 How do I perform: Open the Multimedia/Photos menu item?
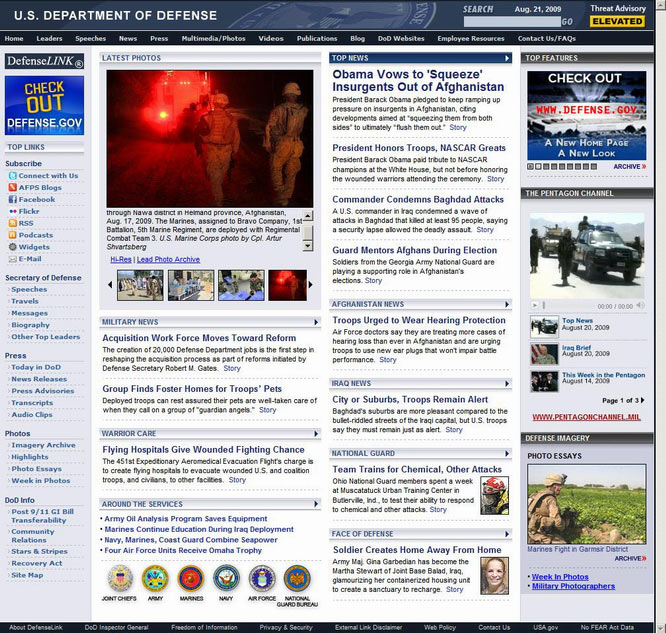pyautogui.click(x=213, y=38)
